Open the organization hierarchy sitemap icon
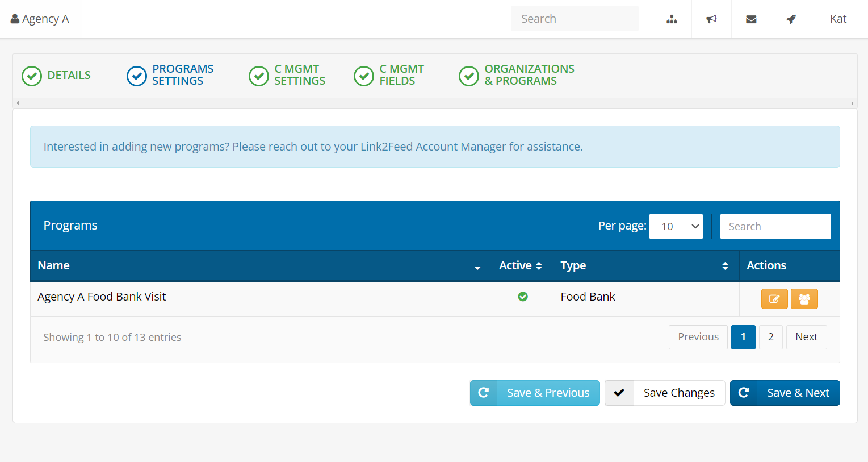868x462 pixels. [x=672, y=19]
